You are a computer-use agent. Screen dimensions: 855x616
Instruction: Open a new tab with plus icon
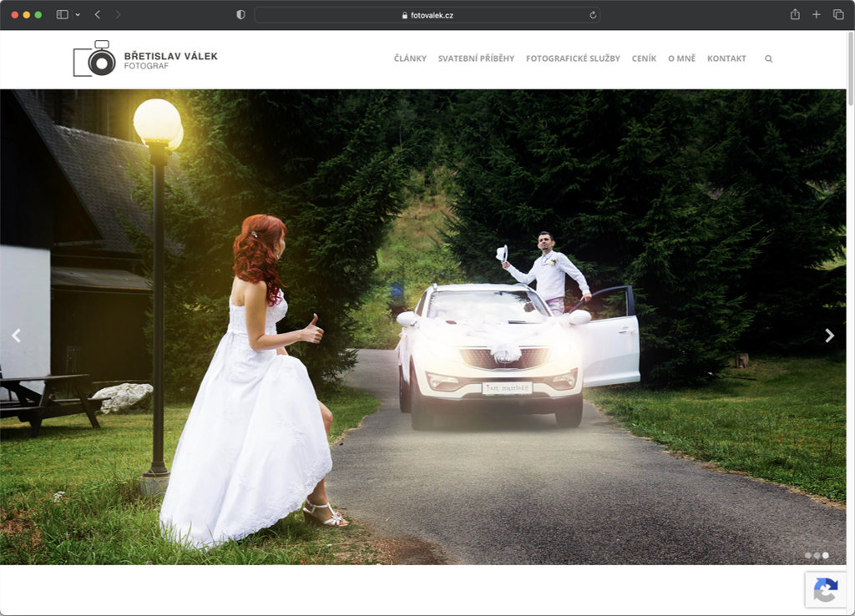817,15
